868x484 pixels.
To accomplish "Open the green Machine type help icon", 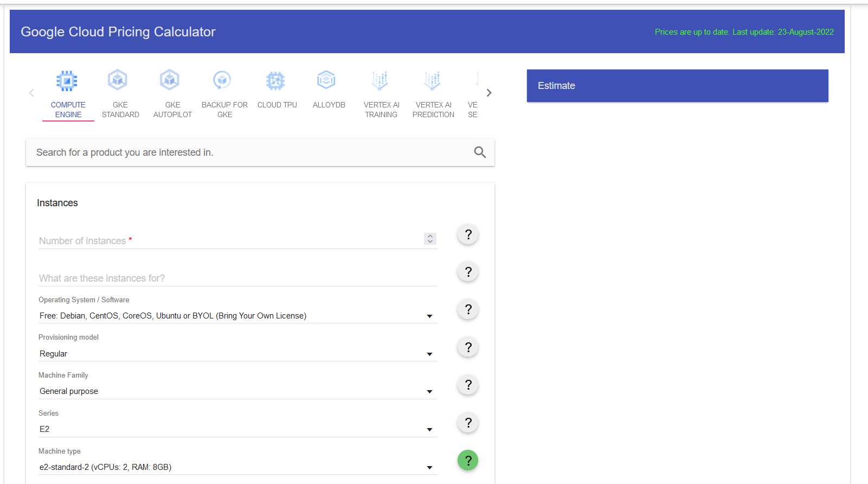I will [468, 461].
